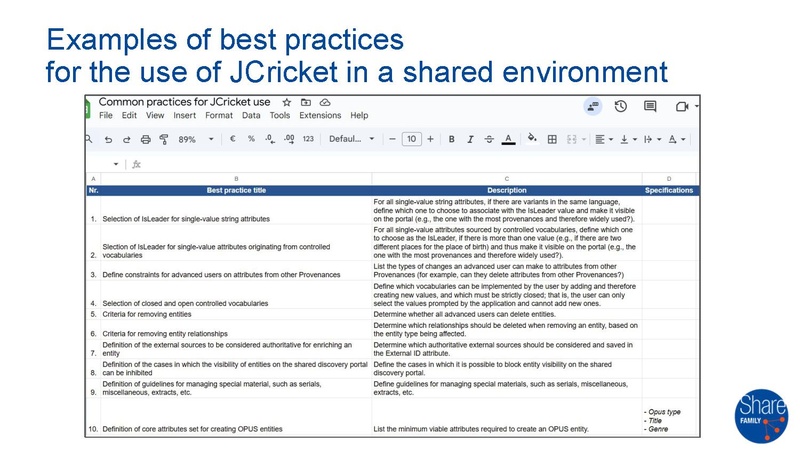Open the Tools menu
This screenshot has height=450, width=800.
click(x=280, y=115)
